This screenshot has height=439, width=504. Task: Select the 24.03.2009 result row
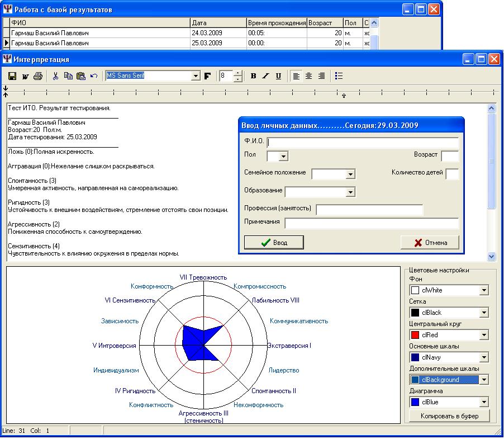[x=101, y=33]
